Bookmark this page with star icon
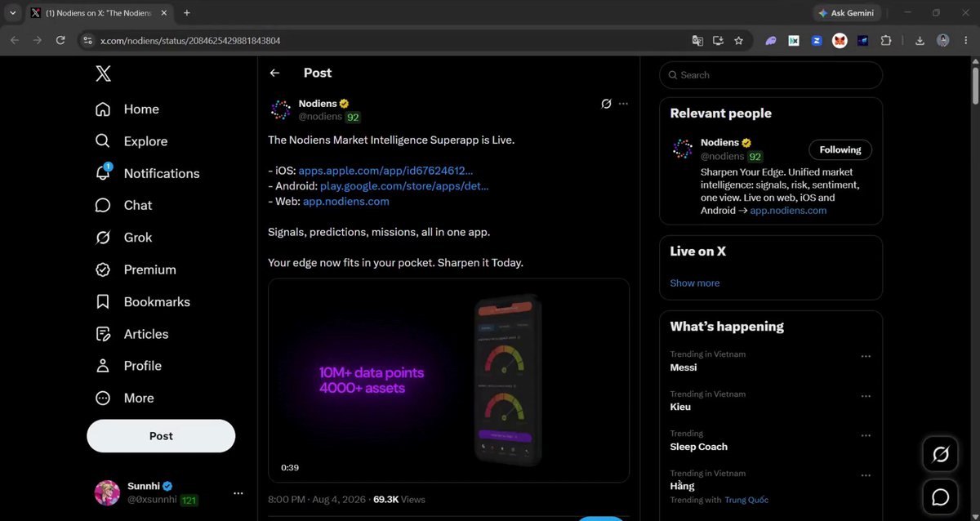 point(738,40)
